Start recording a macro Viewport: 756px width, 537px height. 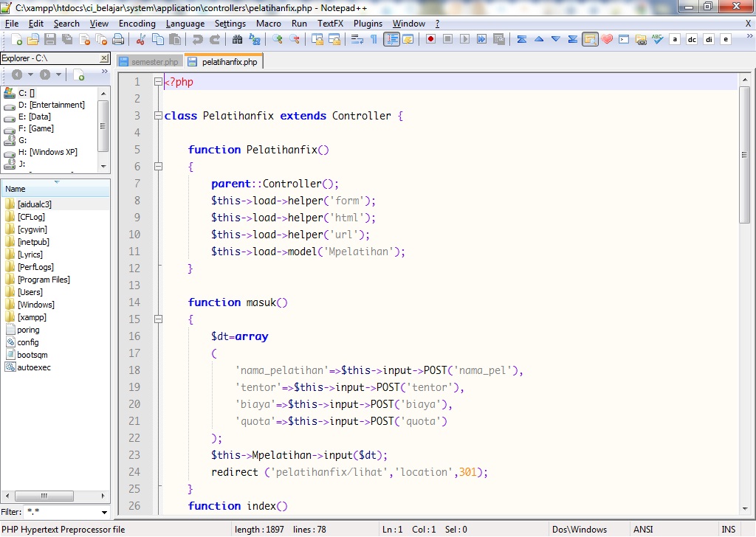click(430, 41)
